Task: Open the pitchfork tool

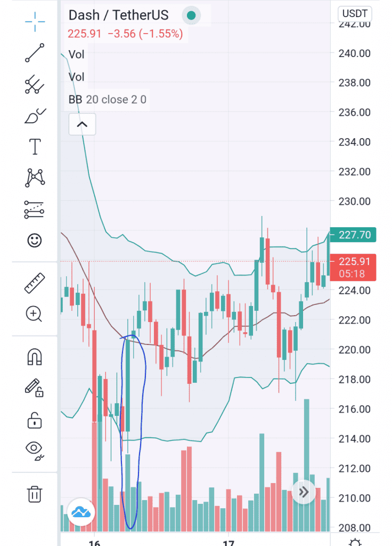Action: tap(35, 85)
